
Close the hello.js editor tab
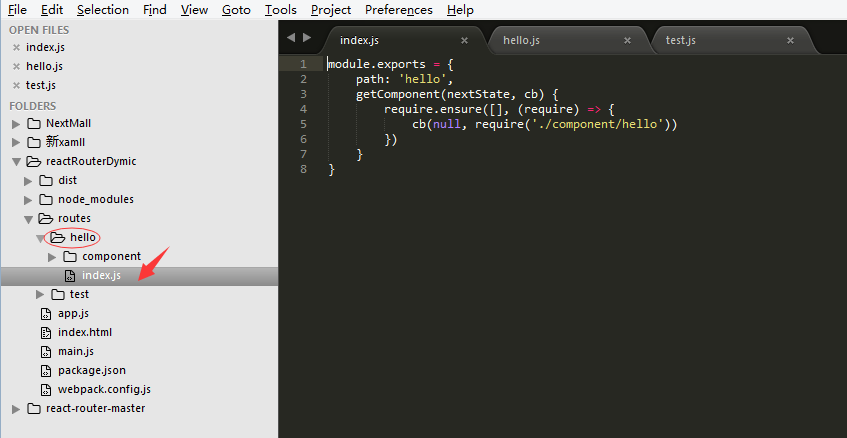pos(627,41)
